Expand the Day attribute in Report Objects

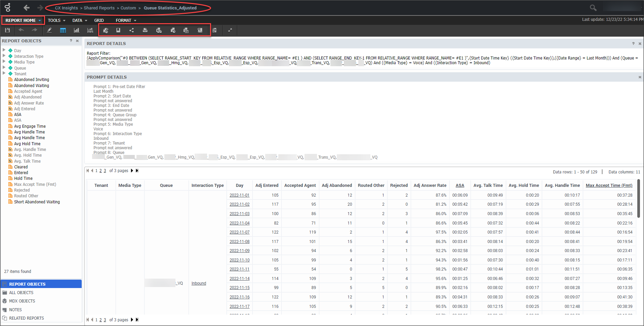(4, 50)
